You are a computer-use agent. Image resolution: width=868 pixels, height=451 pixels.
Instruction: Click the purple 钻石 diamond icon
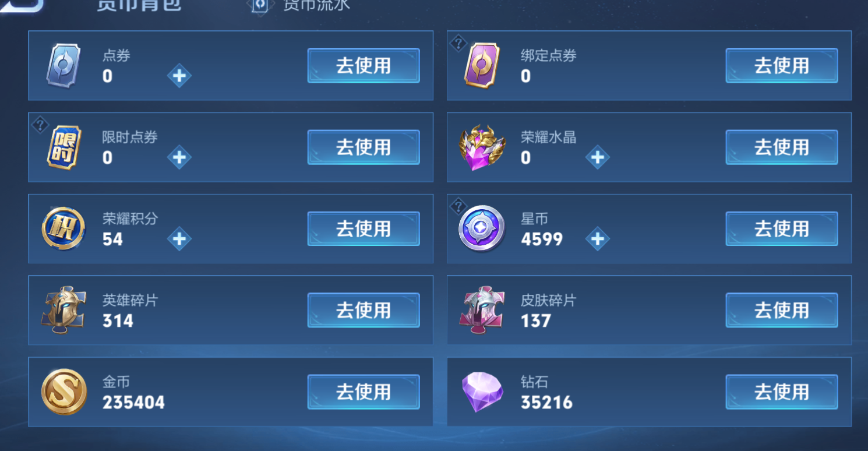coord(482,392)
